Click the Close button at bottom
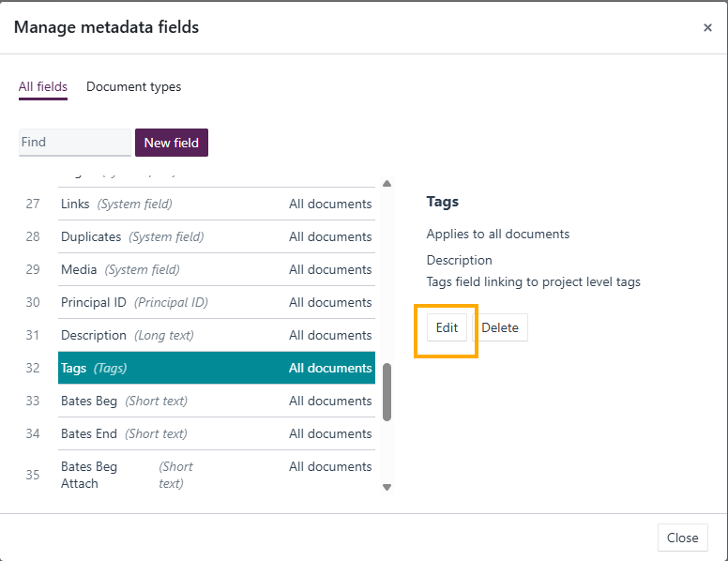 click(x=683, y=538)
